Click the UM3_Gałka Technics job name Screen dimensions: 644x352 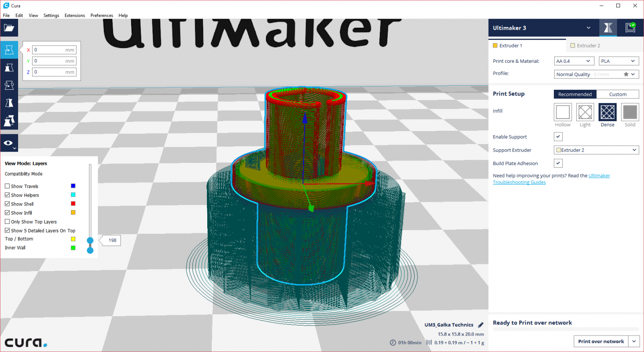coord(449,325)
